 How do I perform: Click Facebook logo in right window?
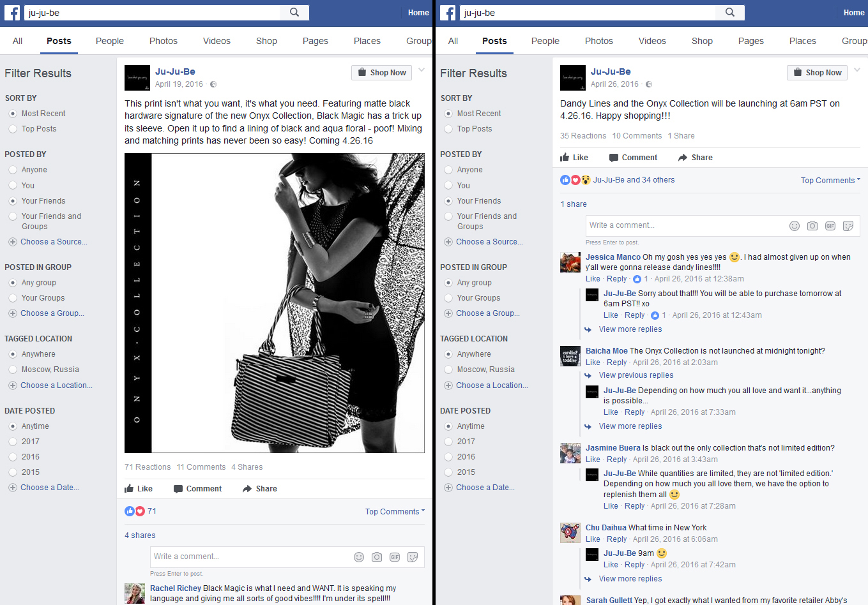click(x=448, y=13)
